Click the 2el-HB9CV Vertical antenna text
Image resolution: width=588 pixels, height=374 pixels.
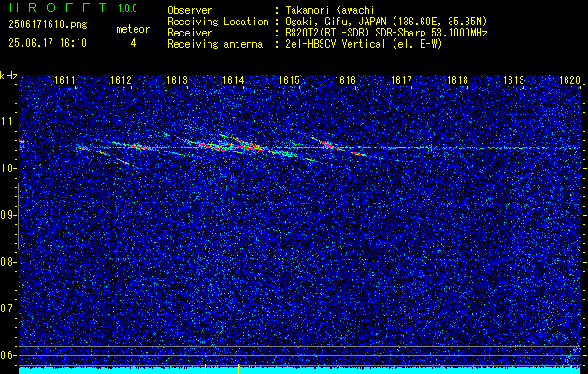[x=365, y=44]
